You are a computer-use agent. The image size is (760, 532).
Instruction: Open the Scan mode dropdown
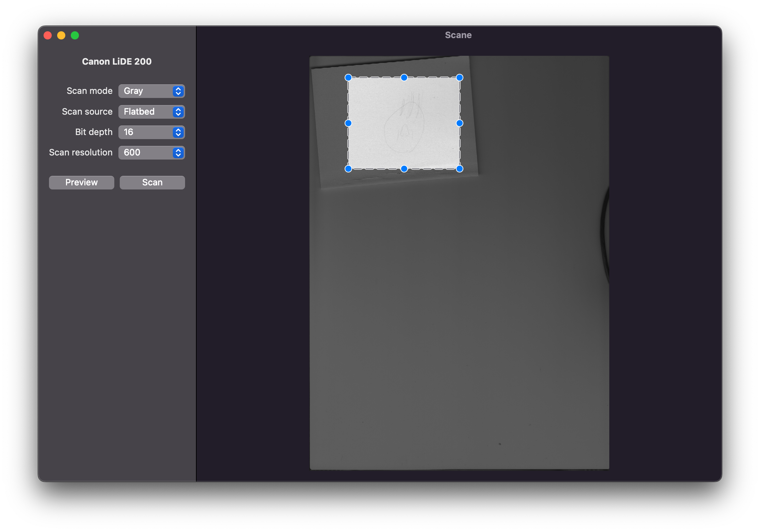[151, 91]
